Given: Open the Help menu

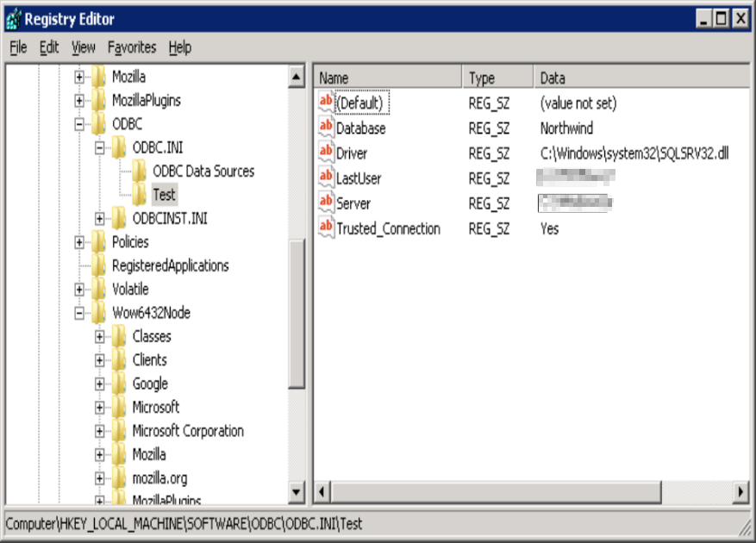Looking at the screenshot, I should 180,47.
